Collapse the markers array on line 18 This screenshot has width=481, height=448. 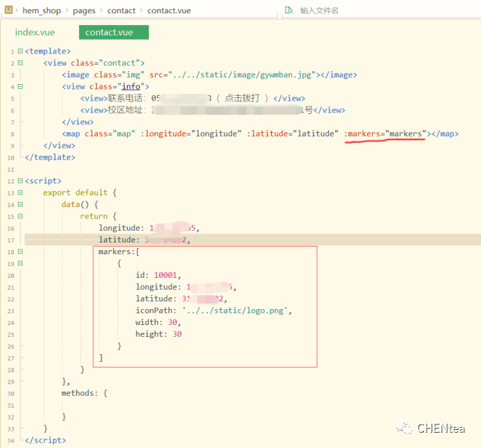(20, 251)
